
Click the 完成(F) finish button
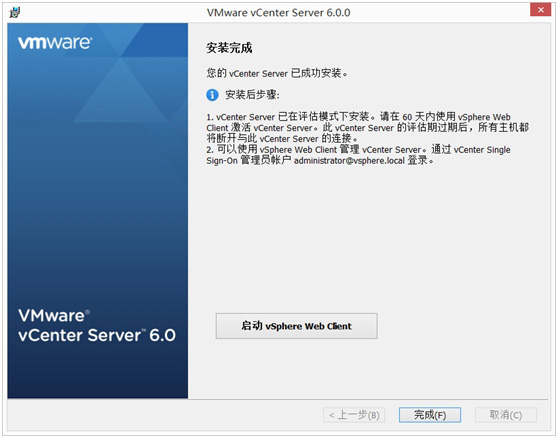pos(430,415)
